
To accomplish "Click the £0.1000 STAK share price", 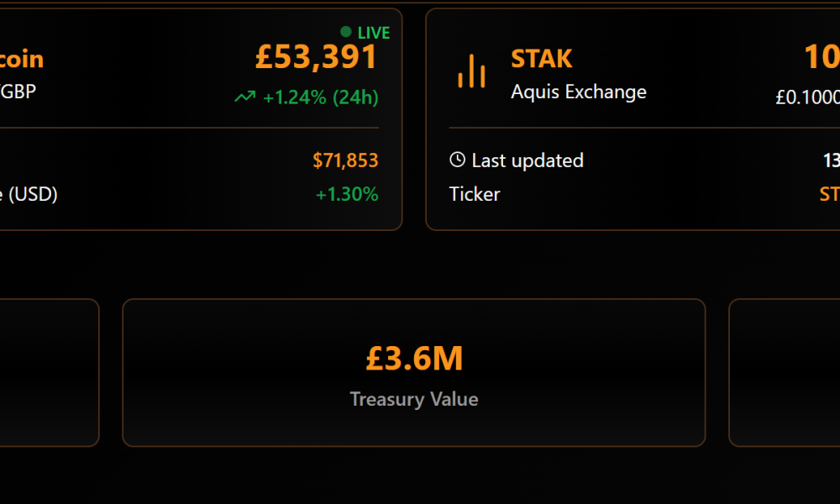I will (x=807, y=97).
